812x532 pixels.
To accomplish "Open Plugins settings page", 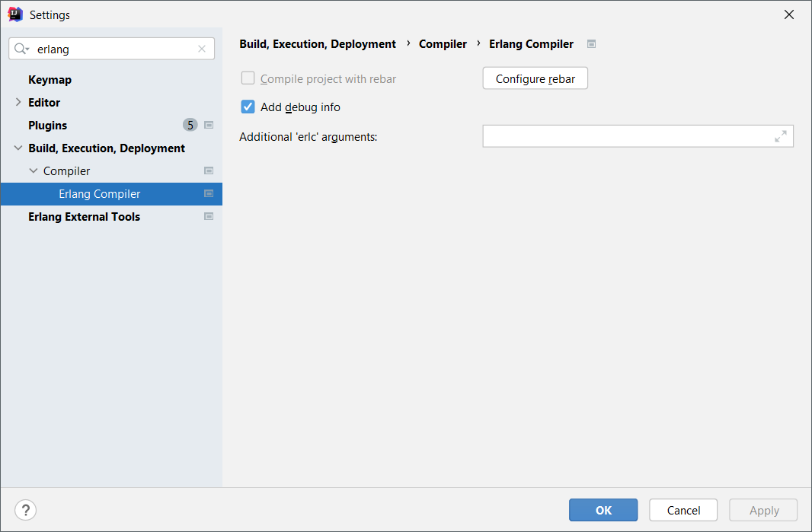I will [48, 126].
